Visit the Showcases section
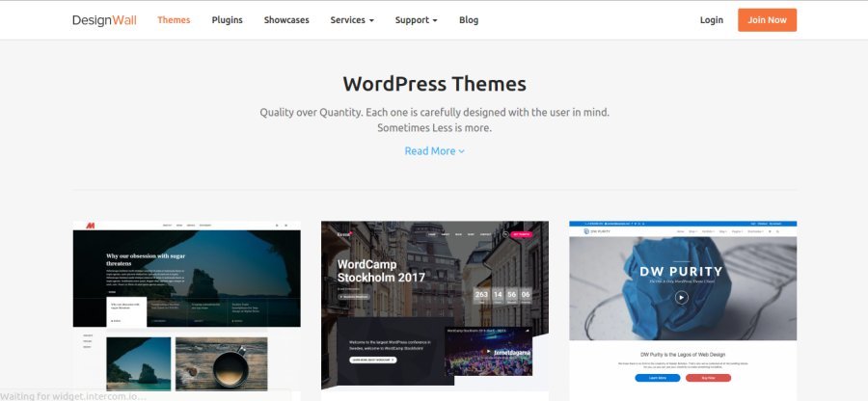The image size is (868, 401). click(x=286, y=20)
